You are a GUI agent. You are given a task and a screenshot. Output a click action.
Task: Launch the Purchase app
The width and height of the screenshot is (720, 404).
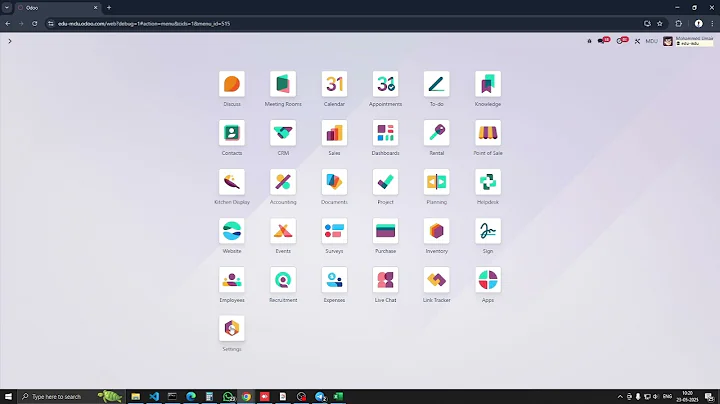[x=385, y=231]
